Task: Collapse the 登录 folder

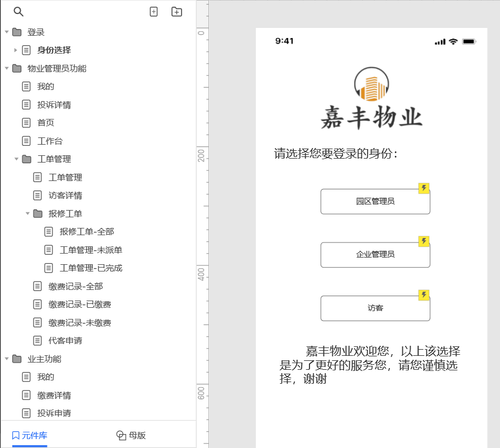Action: point(7,32)
